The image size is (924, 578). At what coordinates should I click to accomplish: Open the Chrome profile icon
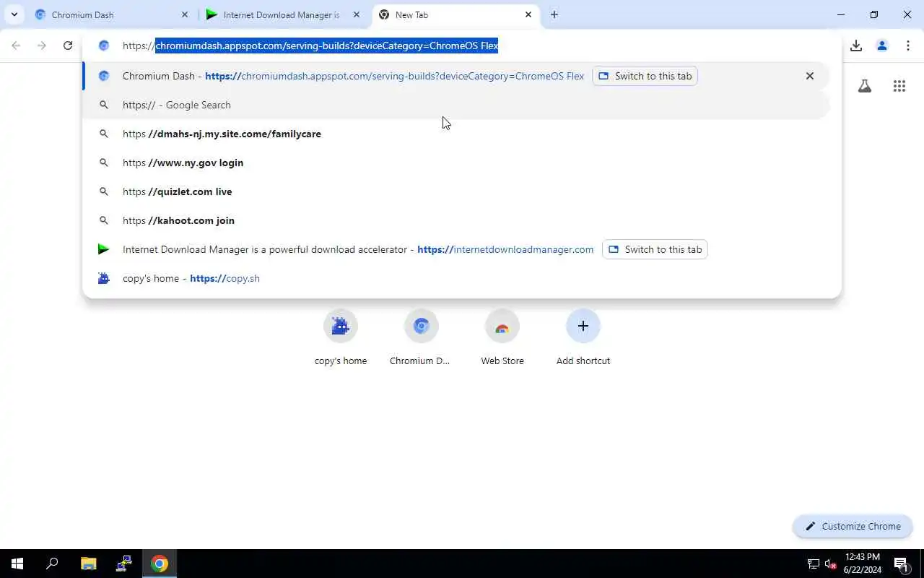tap(882, 46)
